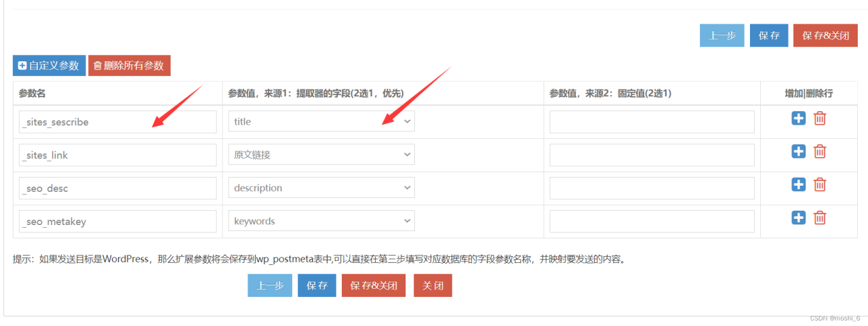Image resolution: width=868 pixels, height=326 pixels.
Task: Click the top 保存&关闭 button
Action: coord(826,35)
